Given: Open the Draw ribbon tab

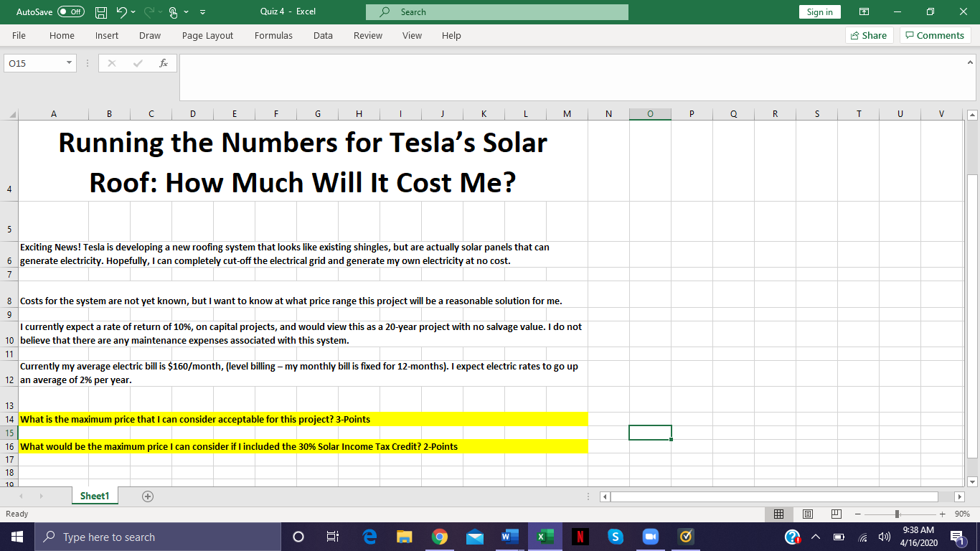Looking at the screenshot, I should click(150, 35).
